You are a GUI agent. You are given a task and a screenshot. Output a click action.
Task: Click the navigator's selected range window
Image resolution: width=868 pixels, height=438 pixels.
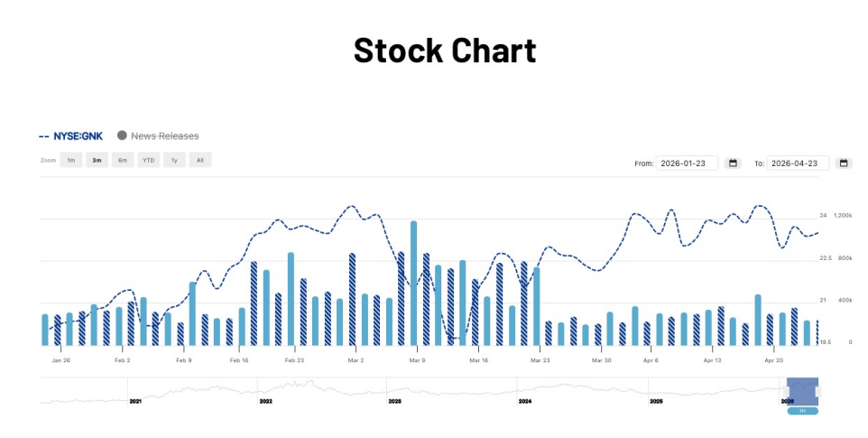tap(802, 391)
